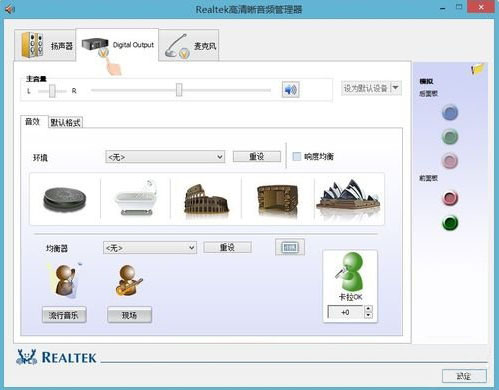499x390 pixels.
Task: Click the pink front panel jack
Action: coord(450,198)
